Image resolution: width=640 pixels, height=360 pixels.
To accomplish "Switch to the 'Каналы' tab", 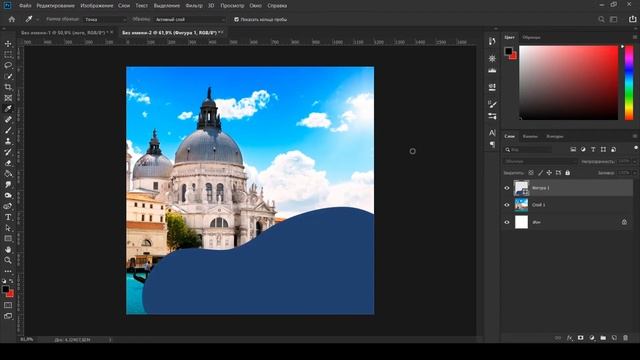I will [x=530, y=136].
